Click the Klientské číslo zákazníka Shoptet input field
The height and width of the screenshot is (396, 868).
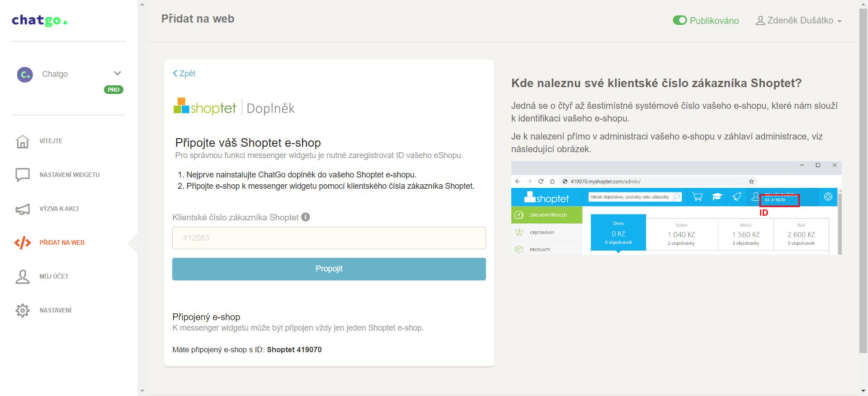pos(329,238)
